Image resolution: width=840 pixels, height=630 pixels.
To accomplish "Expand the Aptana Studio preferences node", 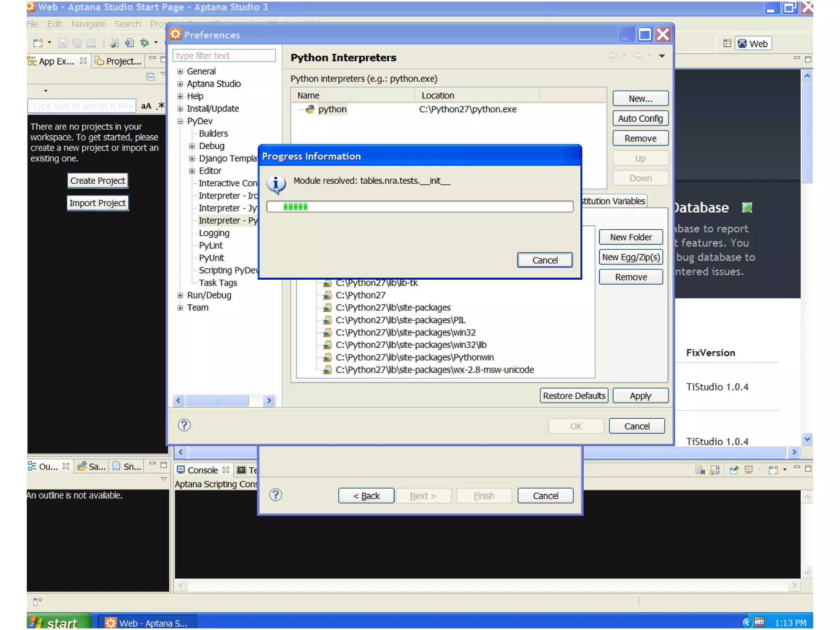I will [180, 84].
